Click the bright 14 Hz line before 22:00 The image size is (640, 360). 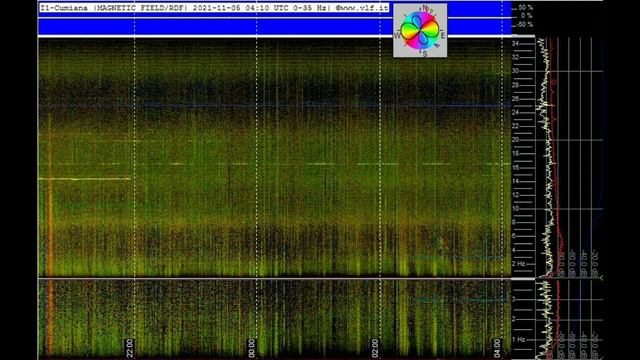[x=84, y=179]
